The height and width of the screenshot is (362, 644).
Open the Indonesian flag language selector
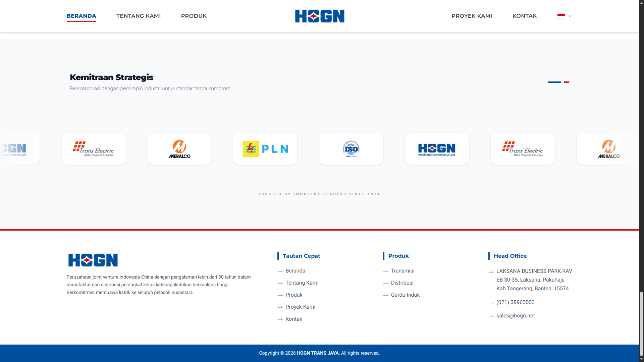pyautogui.click(x=564, y=16)
